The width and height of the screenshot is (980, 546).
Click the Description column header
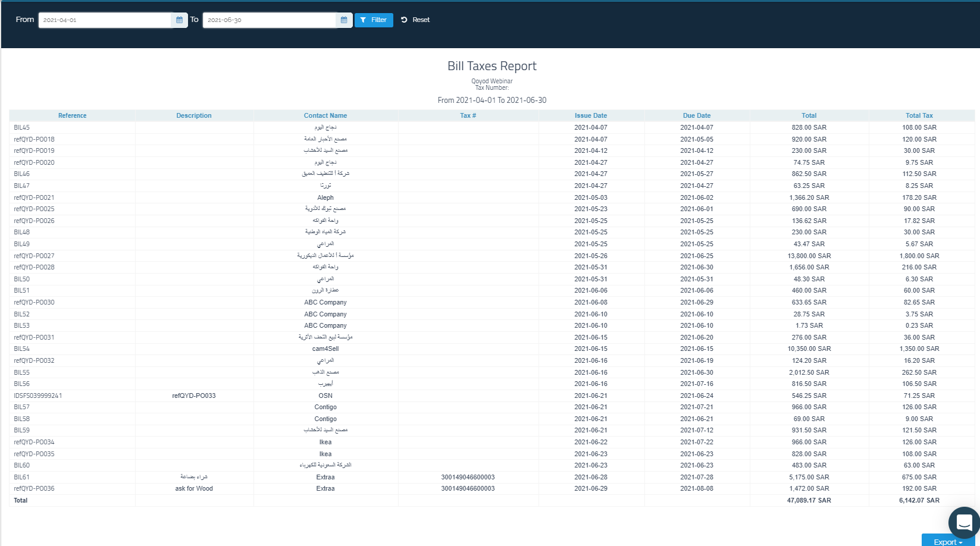(x=193, y=116)
